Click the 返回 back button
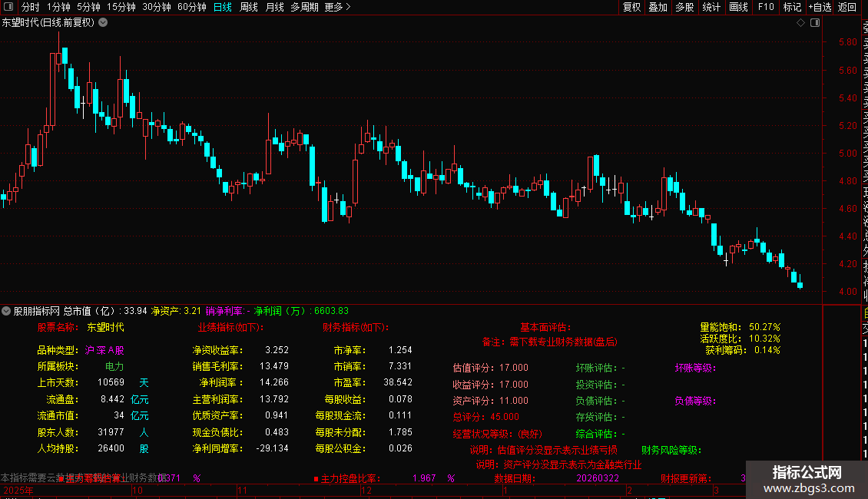The image size is (868, 499). click(847, 7)
